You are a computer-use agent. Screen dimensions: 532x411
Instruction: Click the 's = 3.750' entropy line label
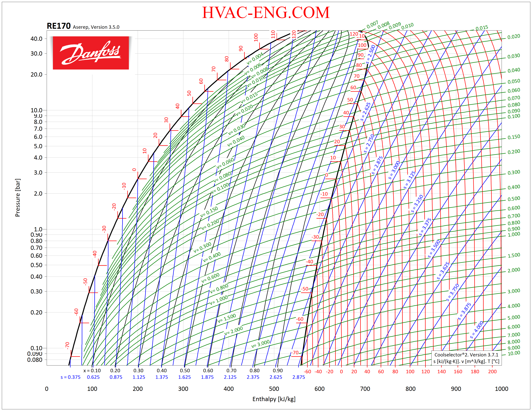pos(453,292)
